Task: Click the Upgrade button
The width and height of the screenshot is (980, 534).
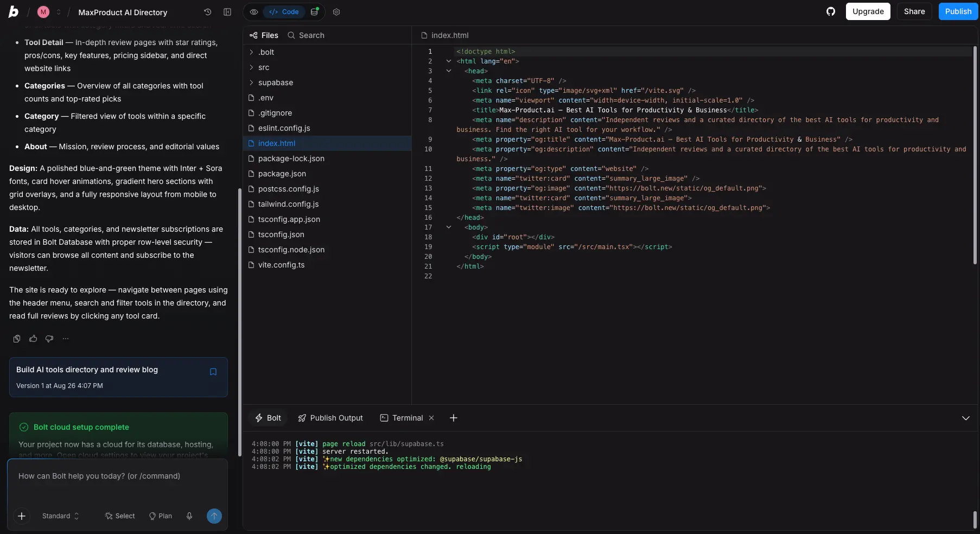Action: 868,11
